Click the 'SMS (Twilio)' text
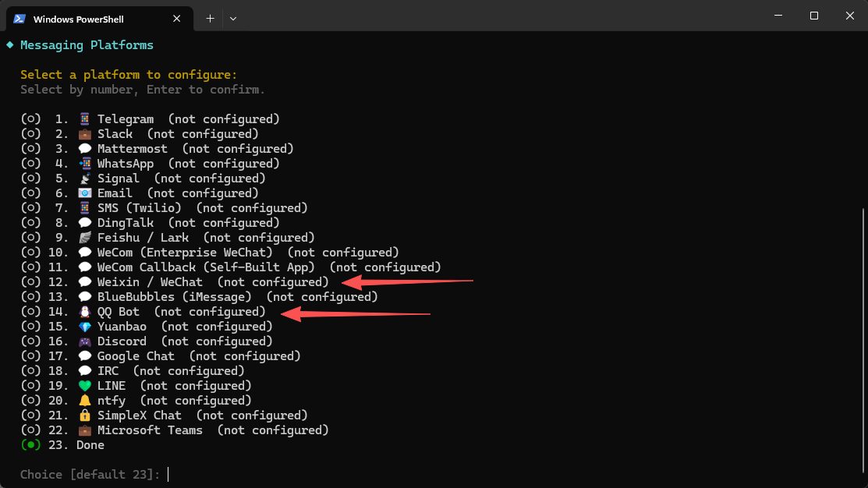 [140, 208]
